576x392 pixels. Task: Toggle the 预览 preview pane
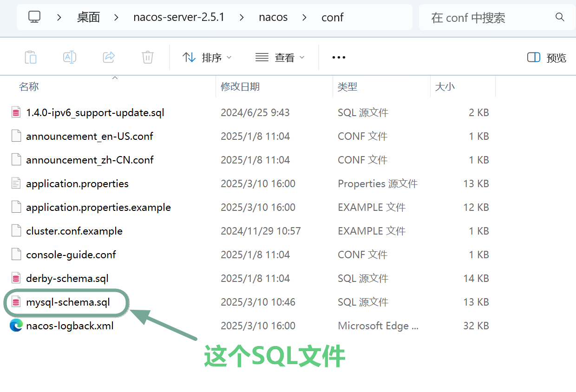(x=547, y=58)
